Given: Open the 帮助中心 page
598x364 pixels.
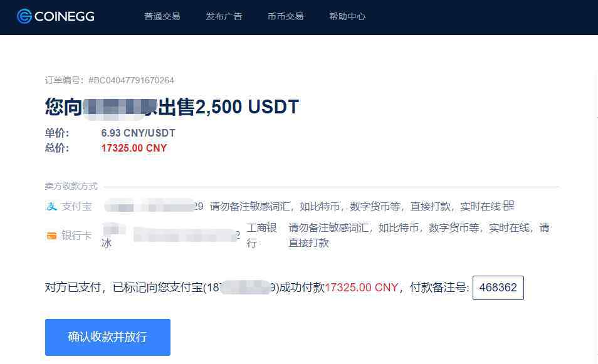Looking at the screenshot, I should pyautogui.click(x=347, y=16).
